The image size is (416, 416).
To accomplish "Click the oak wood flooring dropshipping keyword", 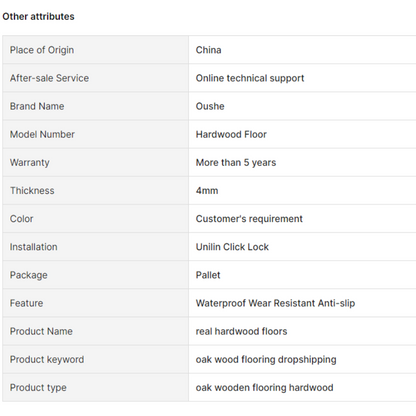I will click(266, 359).
